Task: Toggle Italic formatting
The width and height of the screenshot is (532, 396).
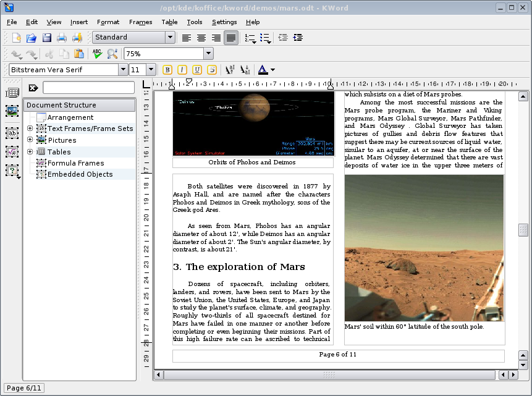Action: click(x=182, y=70)
